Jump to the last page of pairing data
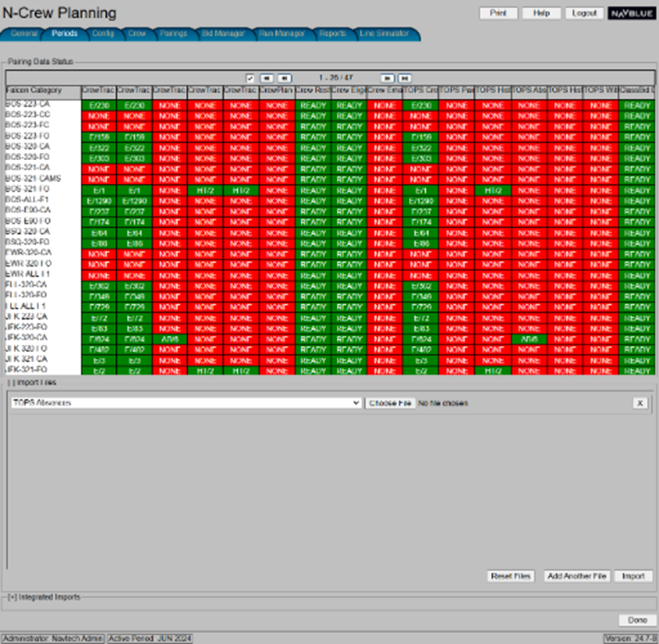The width and height of the screenshot is (659, 644). 405,78
